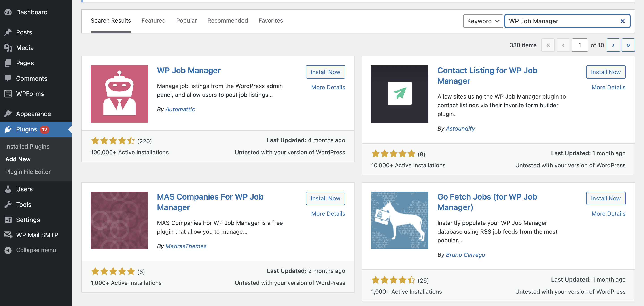The height and width of the screenshot is (306, 644).
Task: Click the page number input field
Action: click(580, 45)
